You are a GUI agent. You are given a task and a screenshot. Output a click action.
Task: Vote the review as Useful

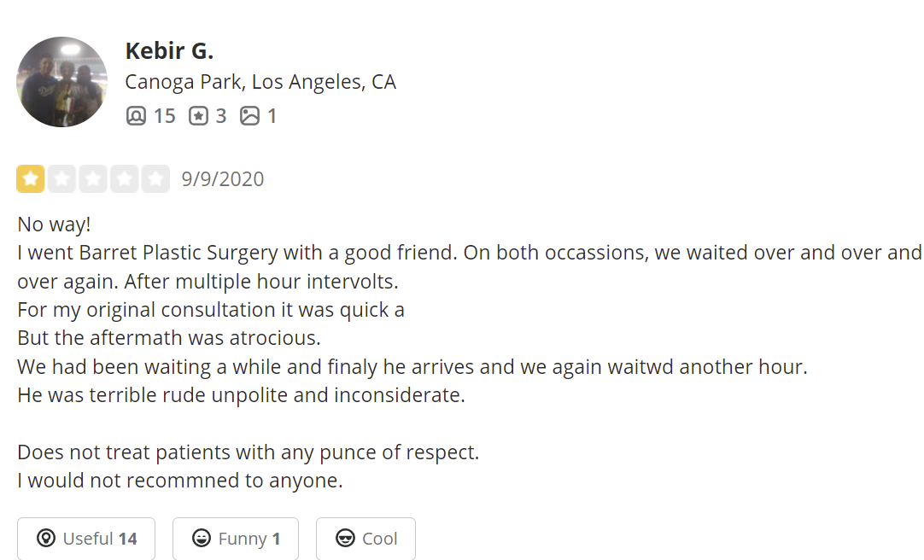(86, 539)
